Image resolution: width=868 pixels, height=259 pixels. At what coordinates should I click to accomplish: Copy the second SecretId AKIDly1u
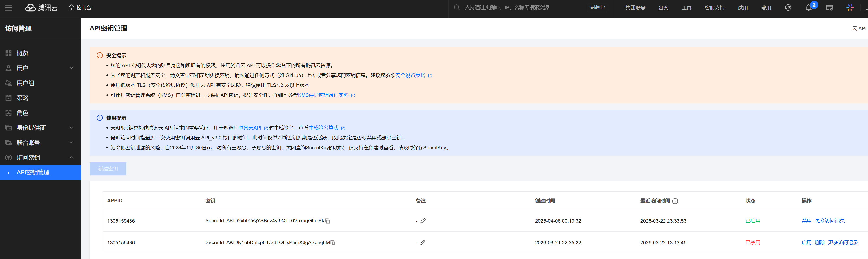pos(333,242)
